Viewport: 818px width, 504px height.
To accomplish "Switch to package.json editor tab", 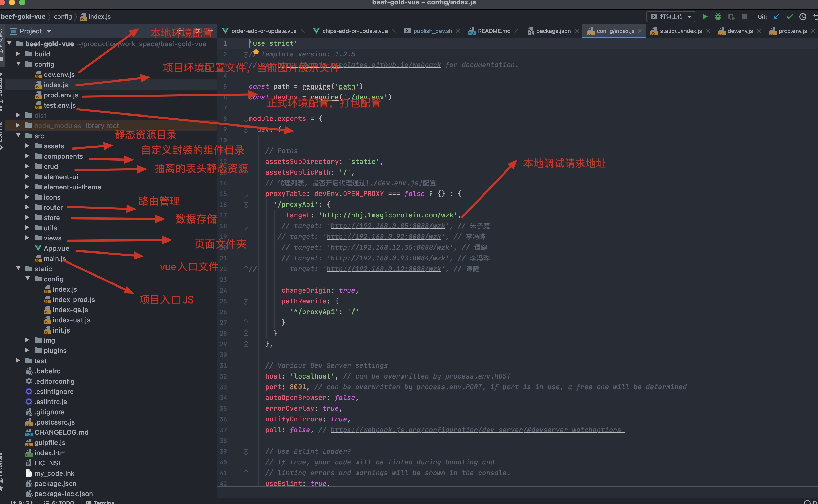I will (553, 31).
